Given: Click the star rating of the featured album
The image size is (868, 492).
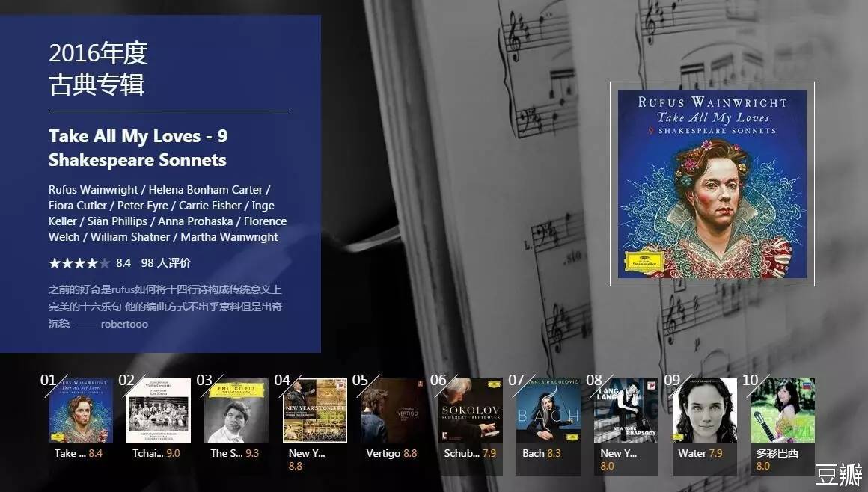Looking at the screenshot, I should pyautogui.click(x=79, y=263).
